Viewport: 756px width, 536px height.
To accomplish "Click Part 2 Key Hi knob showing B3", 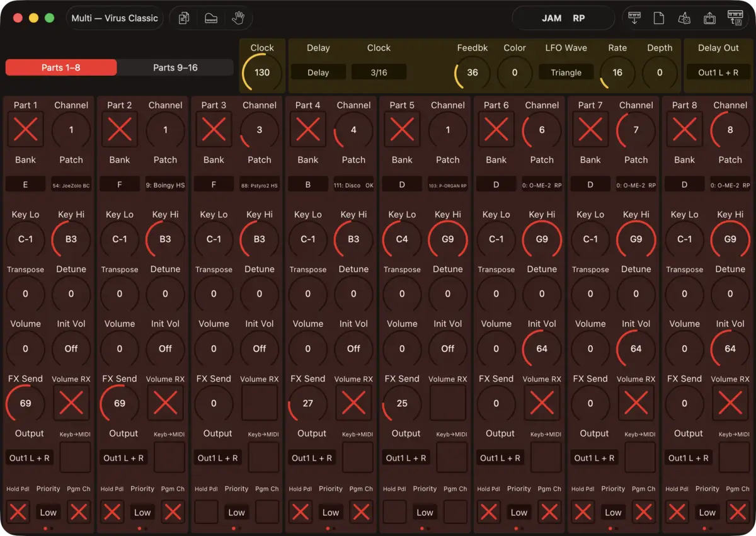I will (166, 239).
